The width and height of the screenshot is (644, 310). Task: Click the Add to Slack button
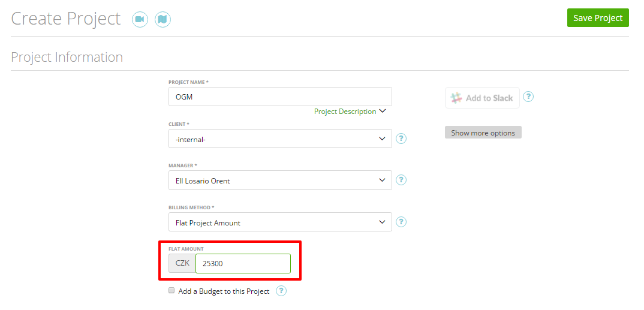click(482, 98)
